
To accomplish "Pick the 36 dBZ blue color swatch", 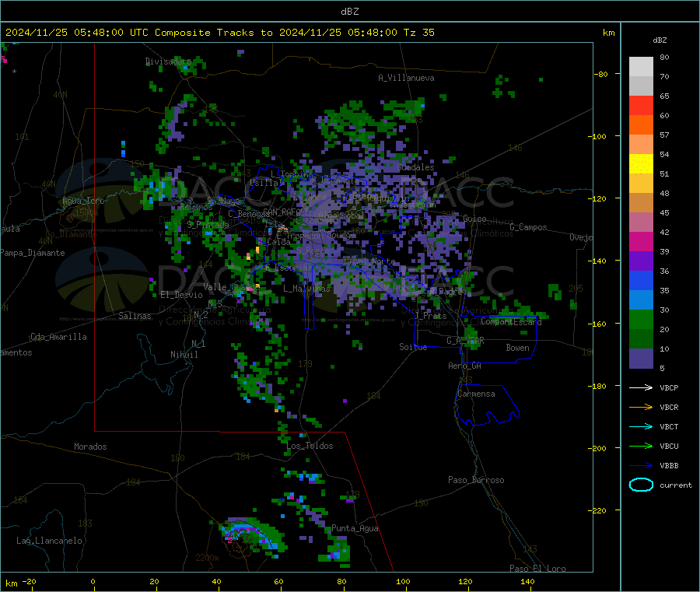I will point(641,280).
